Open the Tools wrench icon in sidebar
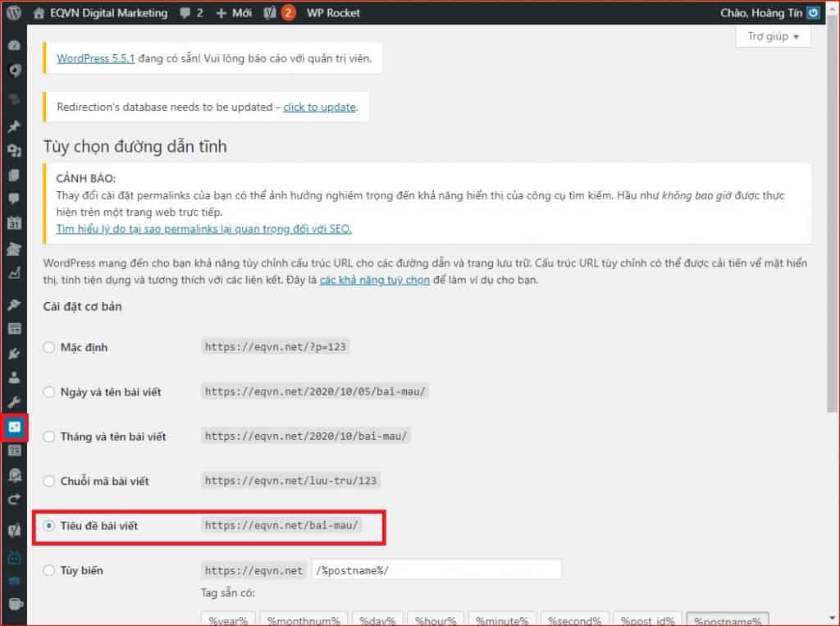This screenshot has height=626, width=840. (13, 401)
